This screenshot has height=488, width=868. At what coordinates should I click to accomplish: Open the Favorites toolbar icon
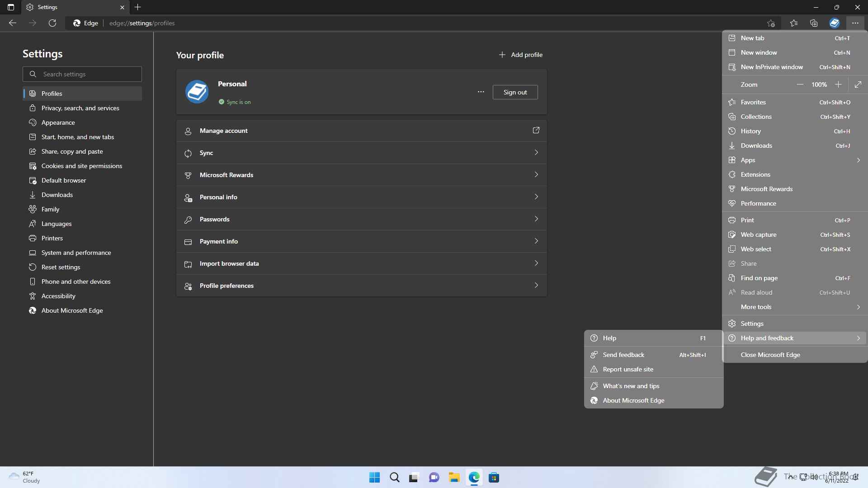[794, 23]
